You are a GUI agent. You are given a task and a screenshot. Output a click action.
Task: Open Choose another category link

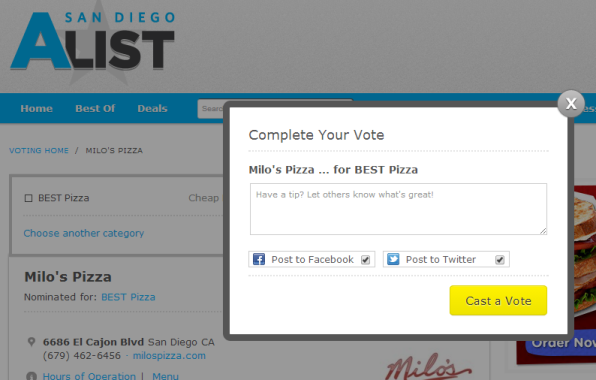point(84,233)
